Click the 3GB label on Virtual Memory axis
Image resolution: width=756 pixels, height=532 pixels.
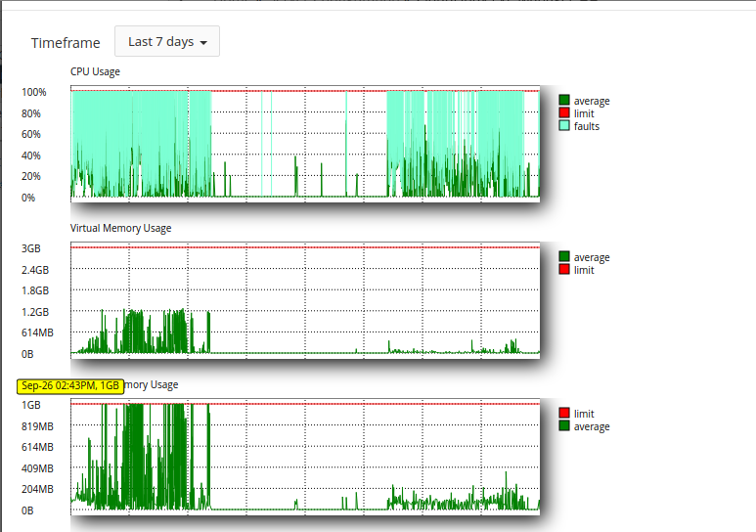[31, 248]
